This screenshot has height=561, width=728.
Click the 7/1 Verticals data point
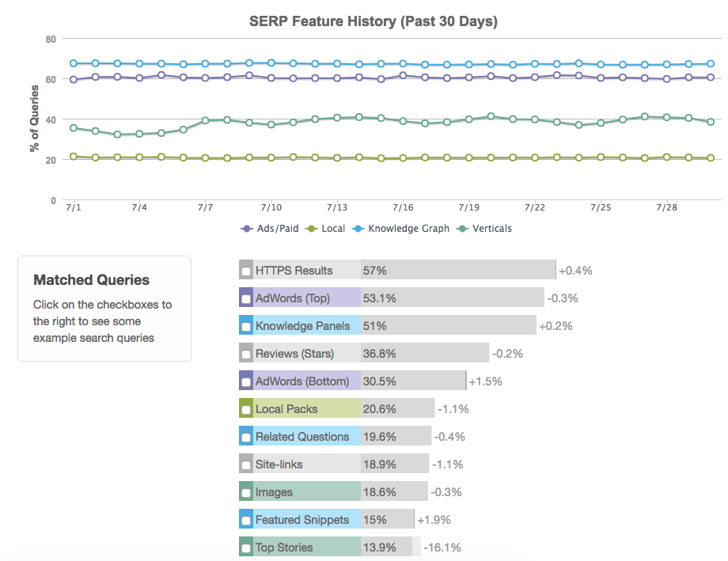74,127
